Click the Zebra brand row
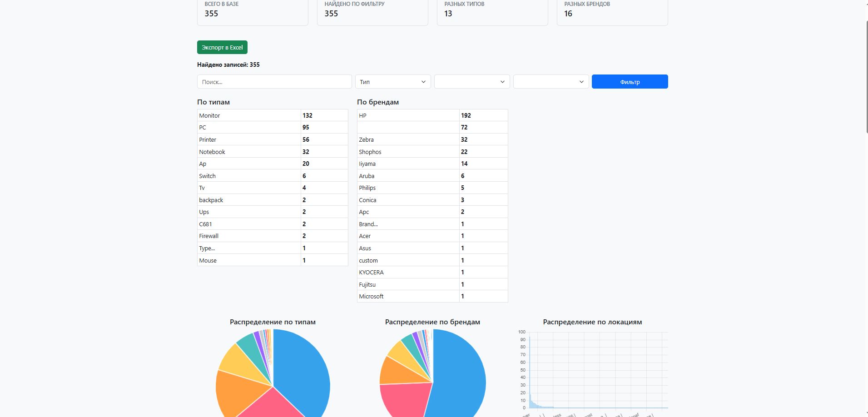 pyautogui.click(x=432, y=139)
